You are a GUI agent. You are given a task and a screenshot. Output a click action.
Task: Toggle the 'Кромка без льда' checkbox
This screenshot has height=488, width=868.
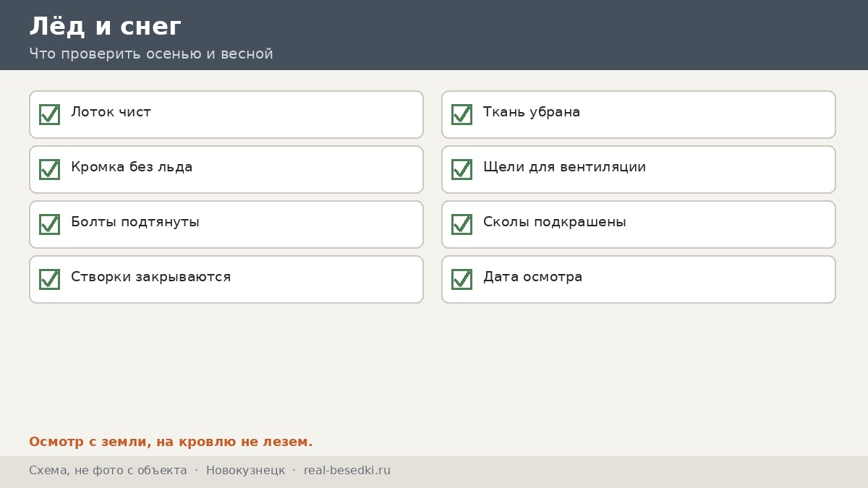(49, 169)
